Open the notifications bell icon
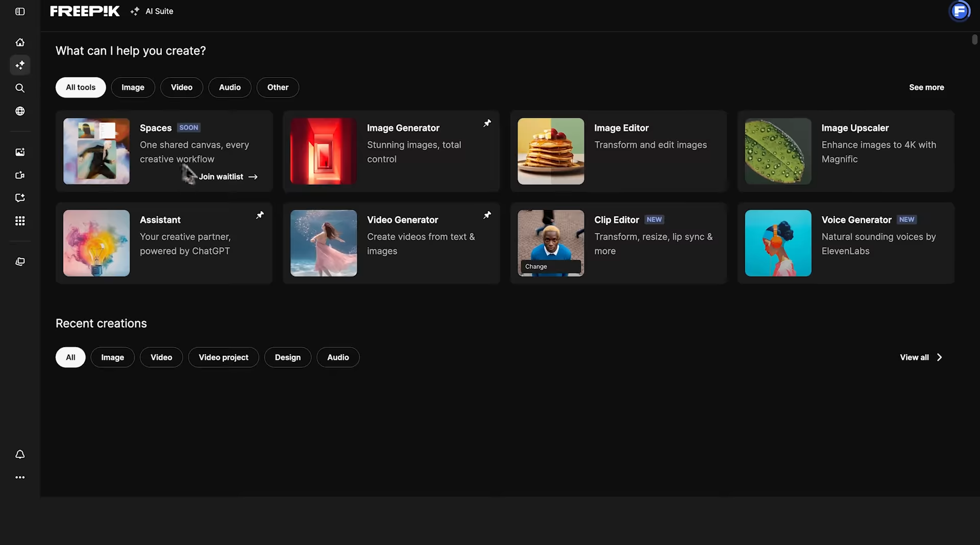The image size is (980, 545). [20, 454]
